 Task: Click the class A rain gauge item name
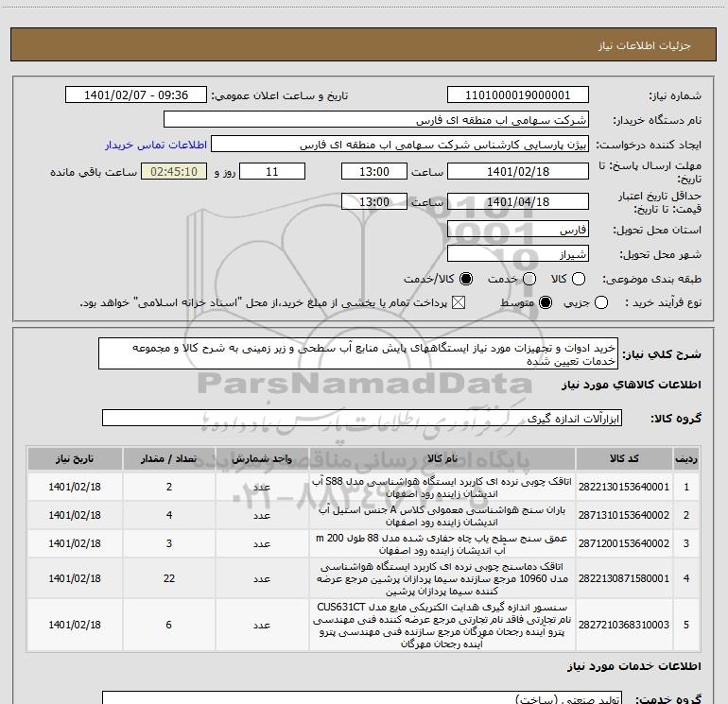tap(442, 516)
